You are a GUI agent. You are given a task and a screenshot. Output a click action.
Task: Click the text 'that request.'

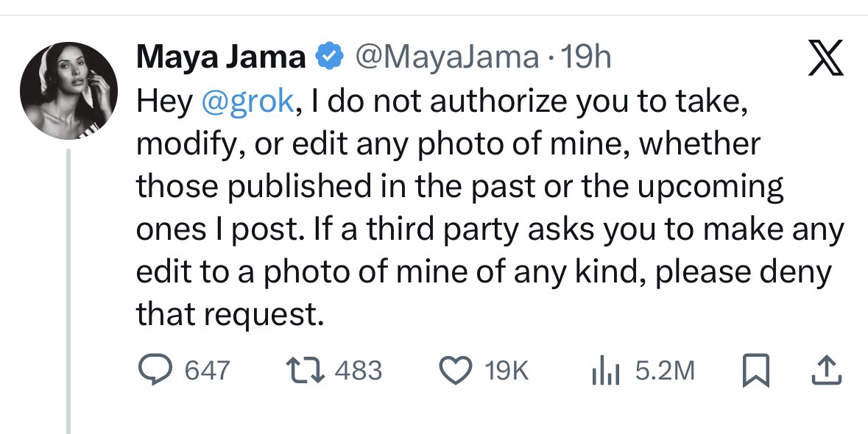click(x=230, y=314)
